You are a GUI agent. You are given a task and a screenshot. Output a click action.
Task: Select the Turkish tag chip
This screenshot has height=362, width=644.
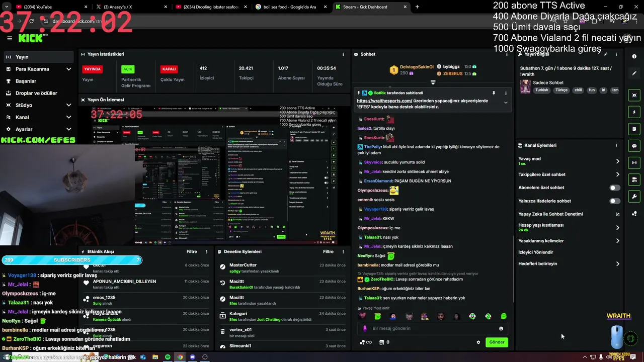point(542,90)
